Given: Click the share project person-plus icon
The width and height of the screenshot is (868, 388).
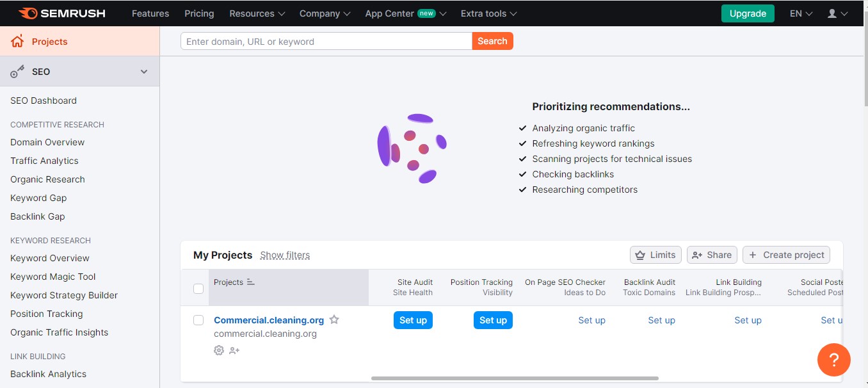Looking at the screenshot, I should pyautogui.click(x=234, y=350).
